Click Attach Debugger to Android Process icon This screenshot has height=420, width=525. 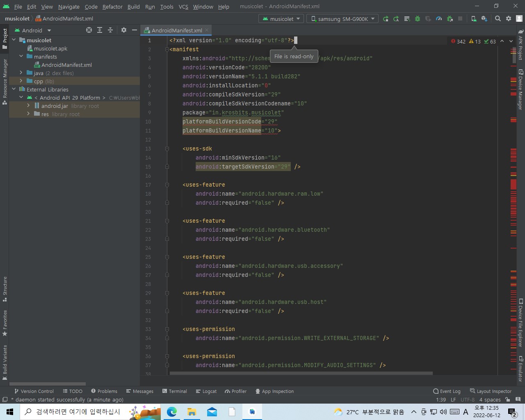point(450,18)
